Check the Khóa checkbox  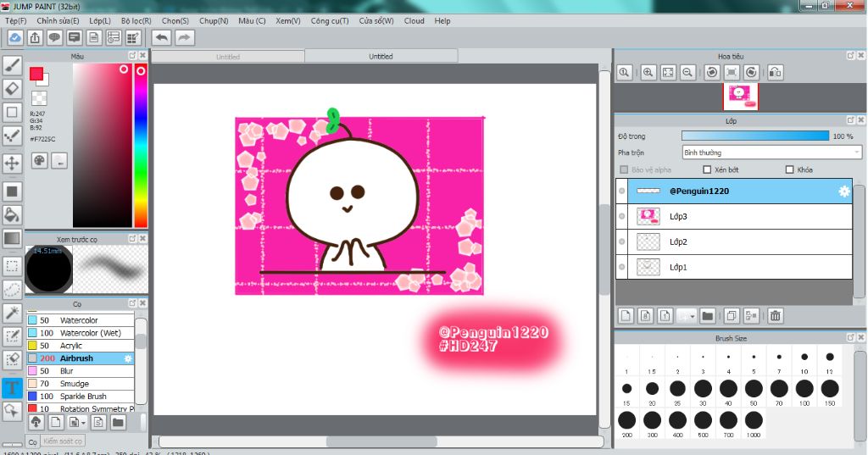click(x=790, y=169)
